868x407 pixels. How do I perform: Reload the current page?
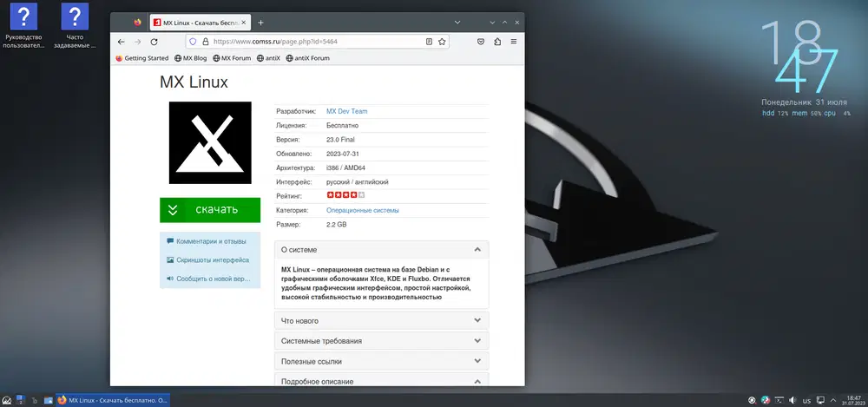(154, 42)
